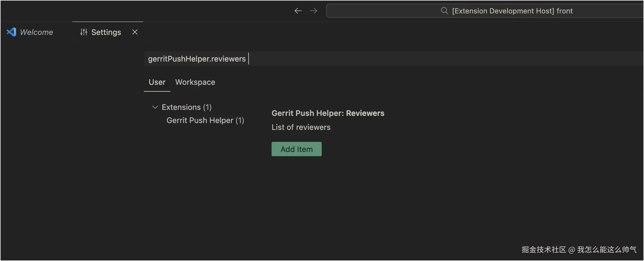The image size is (644, 261).
Task: Click the sliders icon on Settings tab
Action: [x=84, y=32]
